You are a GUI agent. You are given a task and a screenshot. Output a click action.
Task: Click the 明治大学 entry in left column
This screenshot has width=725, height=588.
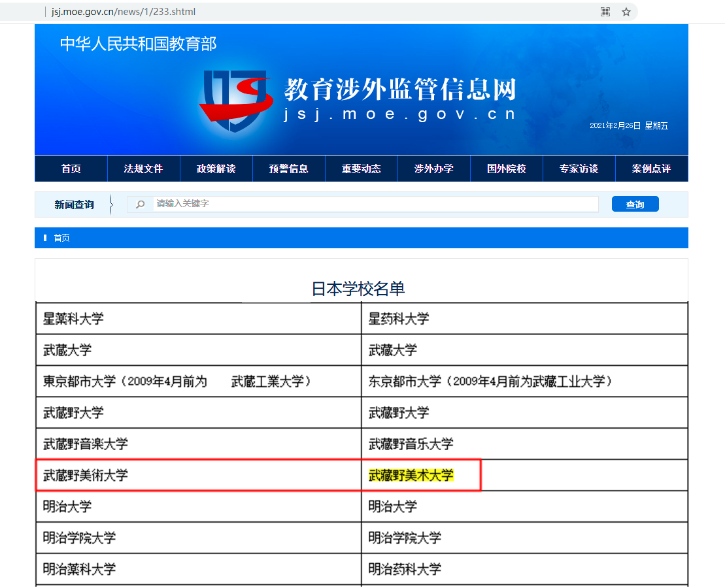click(67, 506)
